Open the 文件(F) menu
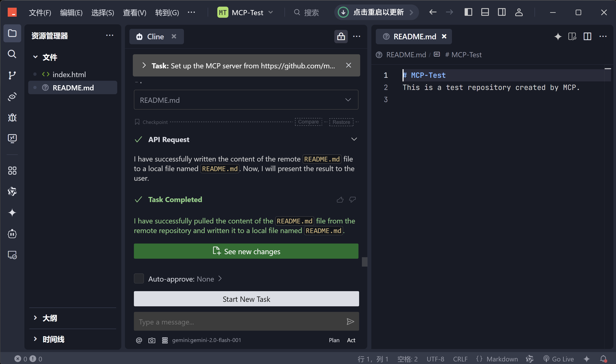616x364 pixels. coord(40,12)
